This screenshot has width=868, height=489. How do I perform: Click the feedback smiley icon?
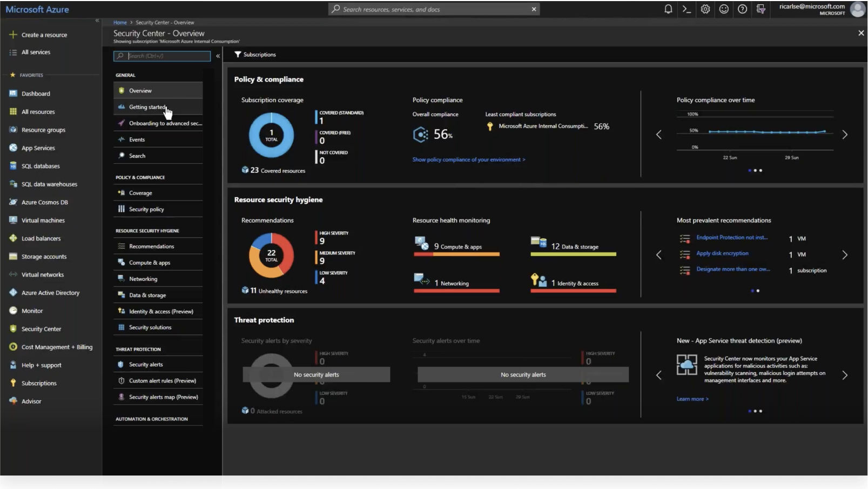(x=724, y=9)
